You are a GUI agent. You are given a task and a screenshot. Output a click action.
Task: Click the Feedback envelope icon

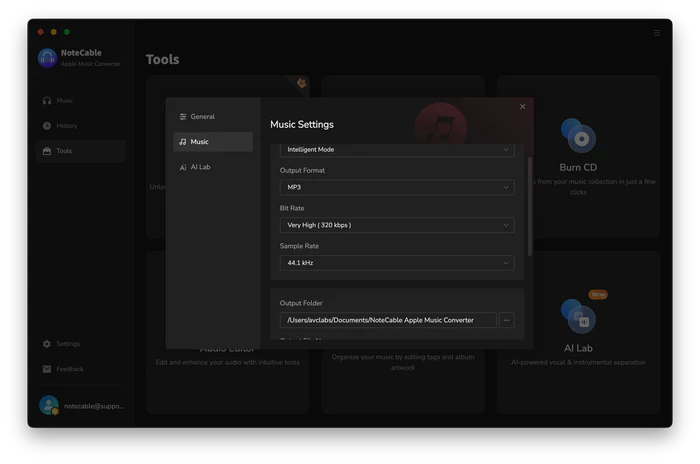point(47,369)
